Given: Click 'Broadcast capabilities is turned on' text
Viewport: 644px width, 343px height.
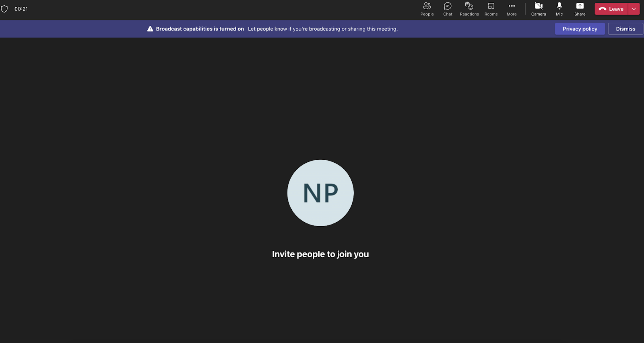Looking at the screenshot, I should tap(200, 29).
